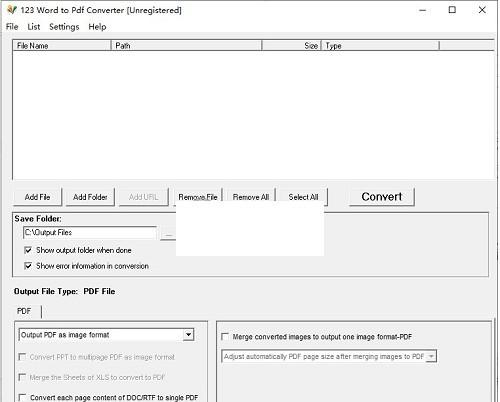
Task: Open the Help menu
Action: coord(97,27)
